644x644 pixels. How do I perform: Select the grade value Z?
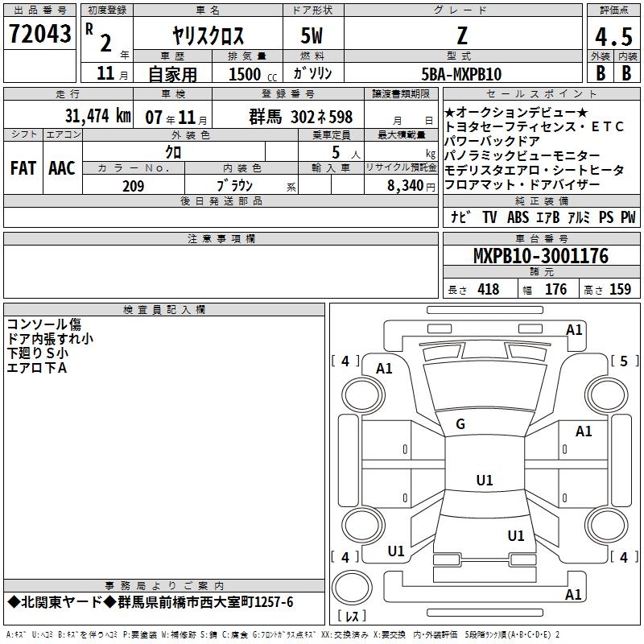(x=462, y=35)
